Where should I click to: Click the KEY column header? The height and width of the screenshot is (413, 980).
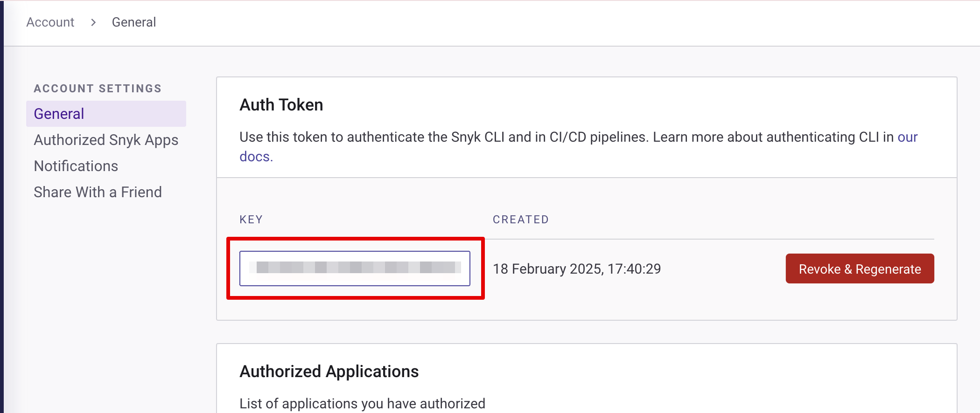251,220
